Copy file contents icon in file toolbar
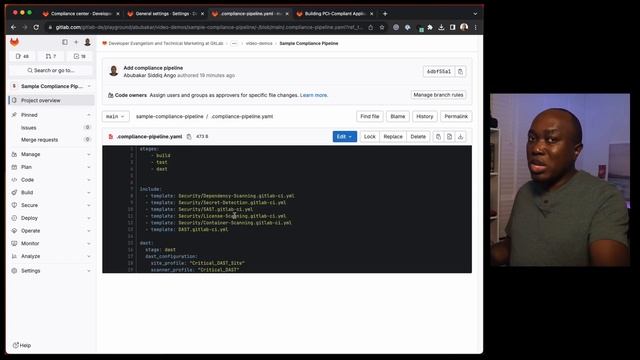Screen dimensions: 640x360 [438, 137]
